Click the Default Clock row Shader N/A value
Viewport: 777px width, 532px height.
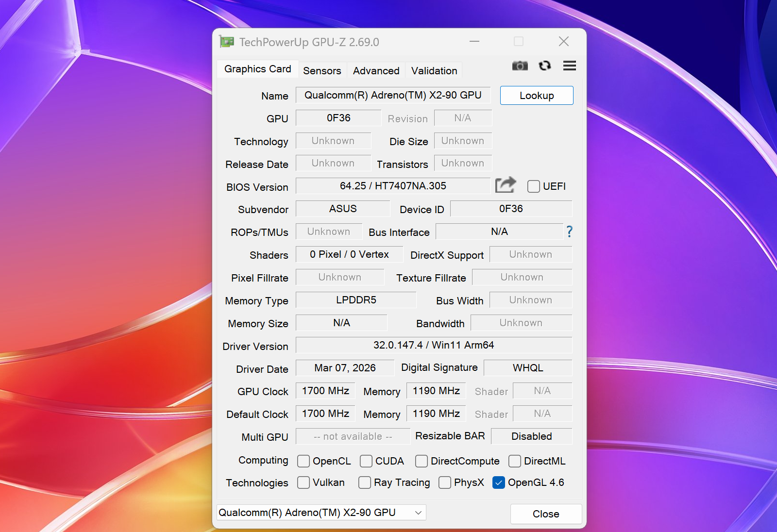click(542, 414)
